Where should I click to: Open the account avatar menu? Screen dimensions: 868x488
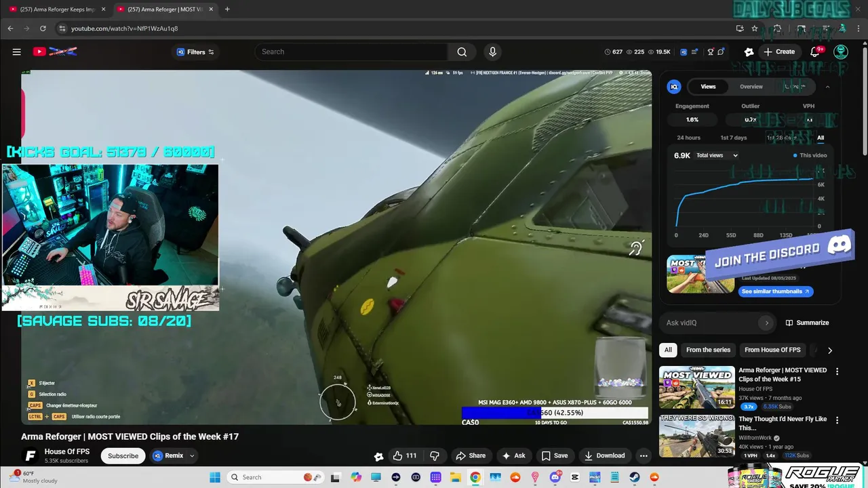point(841,52)
